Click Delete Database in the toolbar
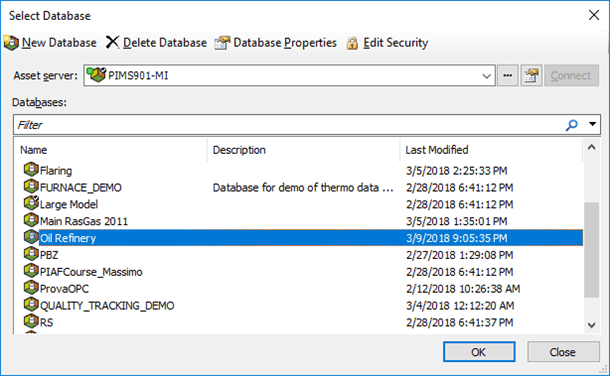 pos(156,42)
